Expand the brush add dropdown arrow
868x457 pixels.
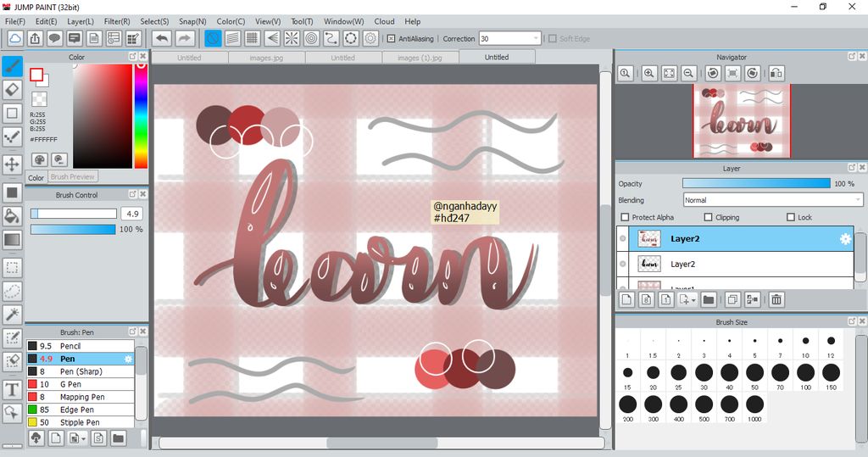tap(83, 438)
